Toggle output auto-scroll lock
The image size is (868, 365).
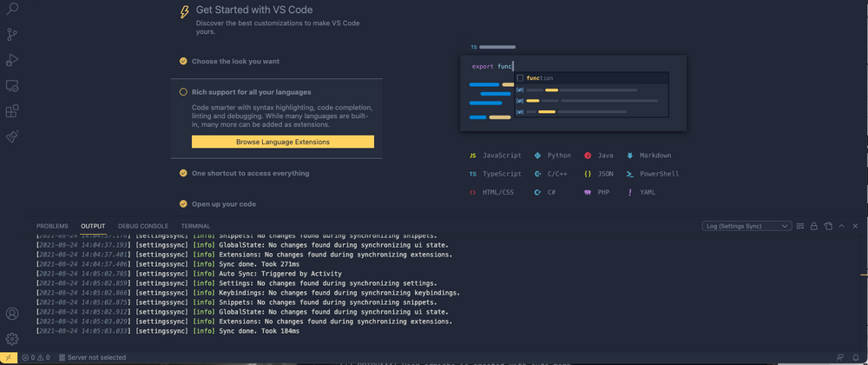pyautogui.click(x=813, y=226)
